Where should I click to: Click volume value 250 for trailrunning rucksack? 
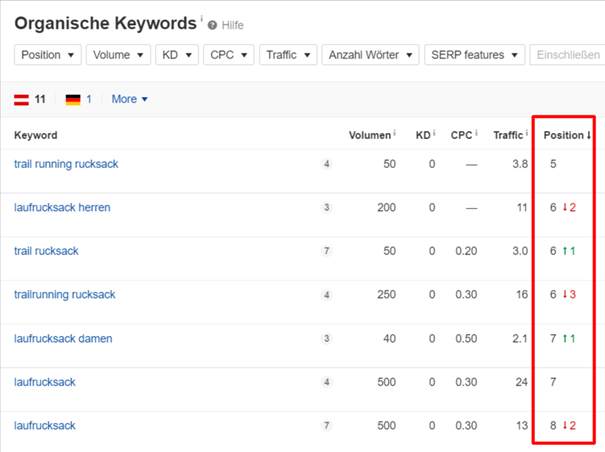387,295
